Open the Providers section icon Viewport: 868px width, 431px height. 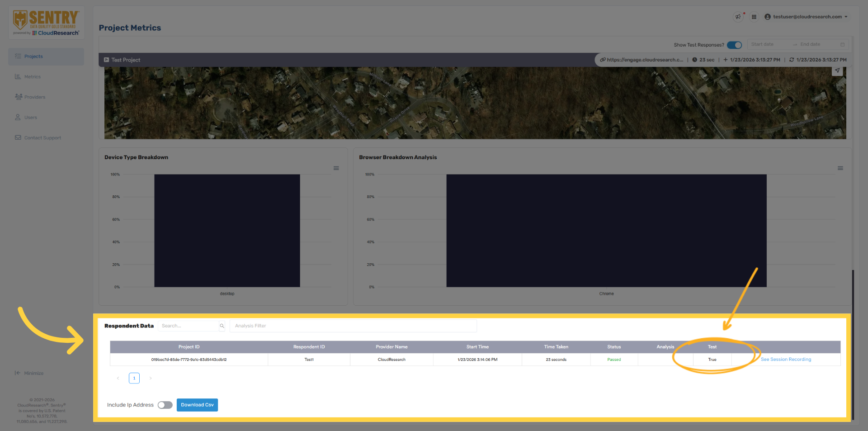click(19, 97)
